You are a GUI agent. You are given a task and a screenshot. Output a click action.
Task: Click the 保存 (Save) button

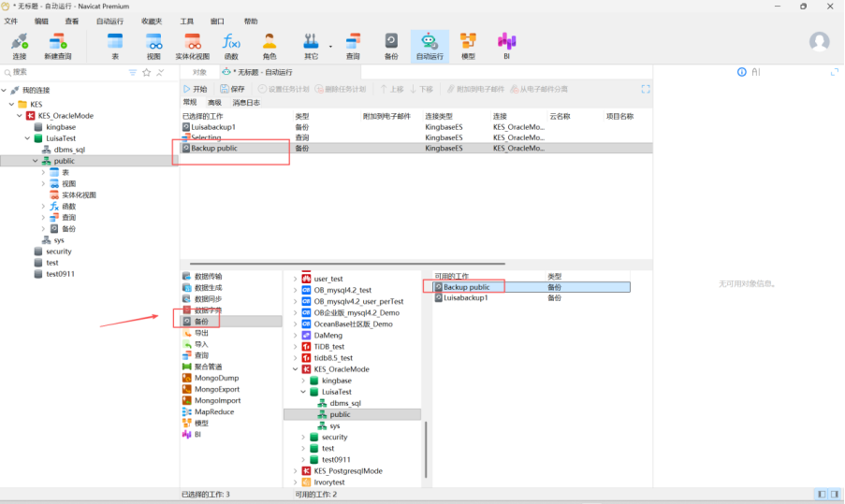232,89
